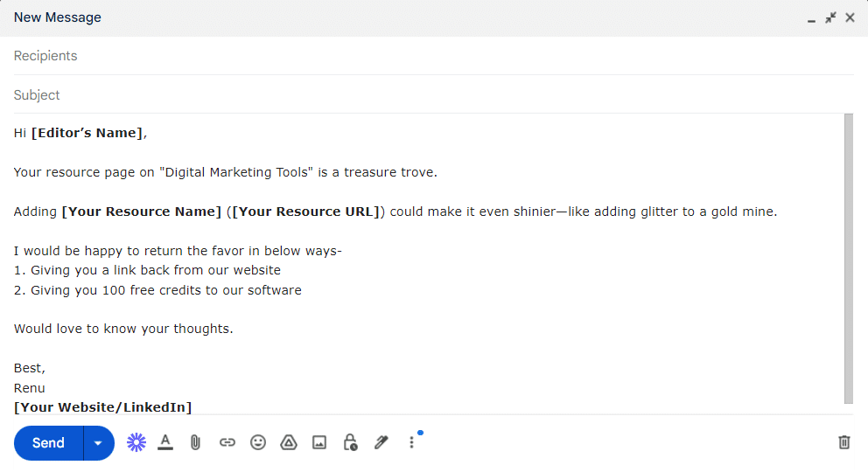Insert files using Google Drive icon

(x=289, y=442)
